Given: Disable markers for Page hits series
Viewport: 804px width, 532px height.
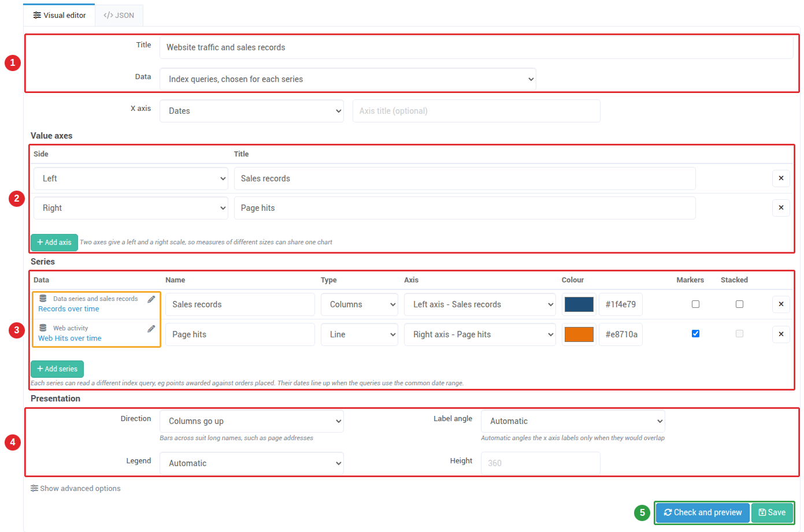Looking at the screenshot, I should coord(695,334).
